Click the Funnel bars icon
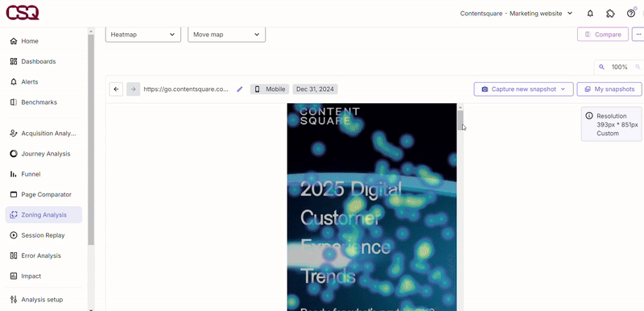Image resolution: width=644 pixels, height=311 pixels. pos(14,174)
